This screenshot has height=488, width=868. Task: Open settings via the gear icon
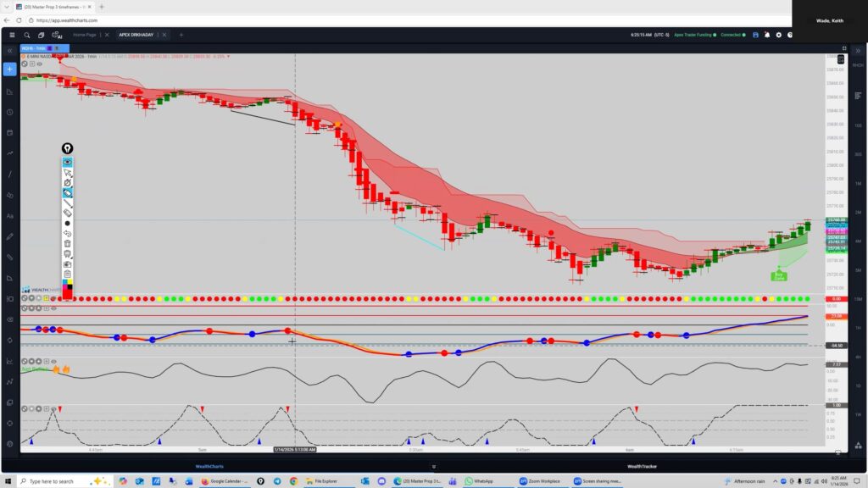click(x=778, y=35)
